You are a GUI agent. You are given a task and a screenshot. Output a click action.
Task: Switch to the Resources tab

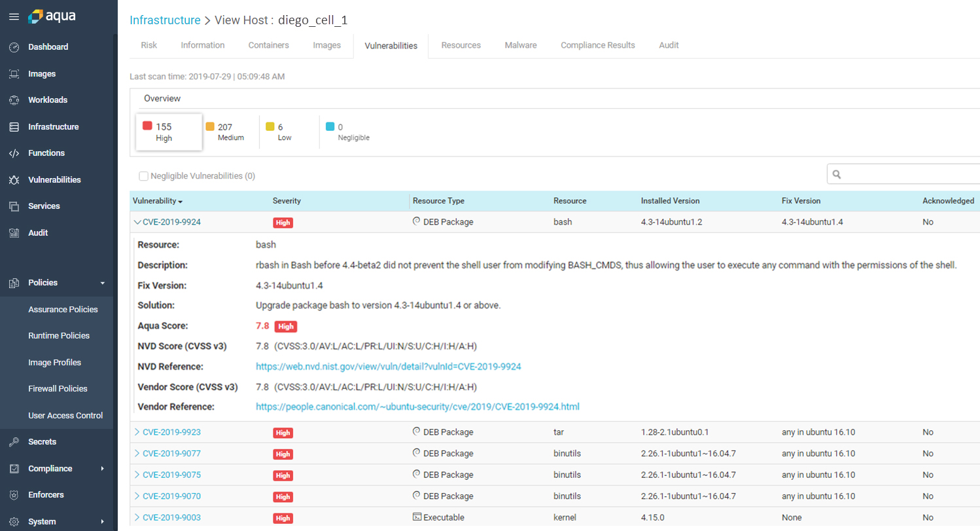point(461,45)
